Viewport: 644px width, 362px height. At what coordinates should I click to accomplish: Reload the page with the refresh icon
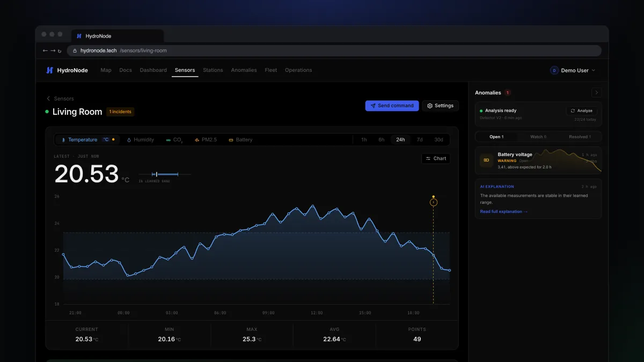(x=60, y=51)
